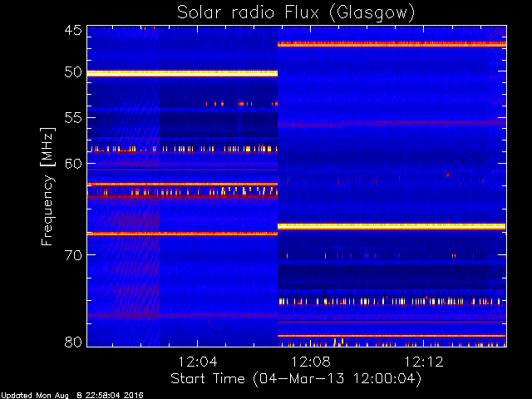Click the '45' frequency tick label
The width and height of the screenshot is (532, 399).
tap(73, 31)
